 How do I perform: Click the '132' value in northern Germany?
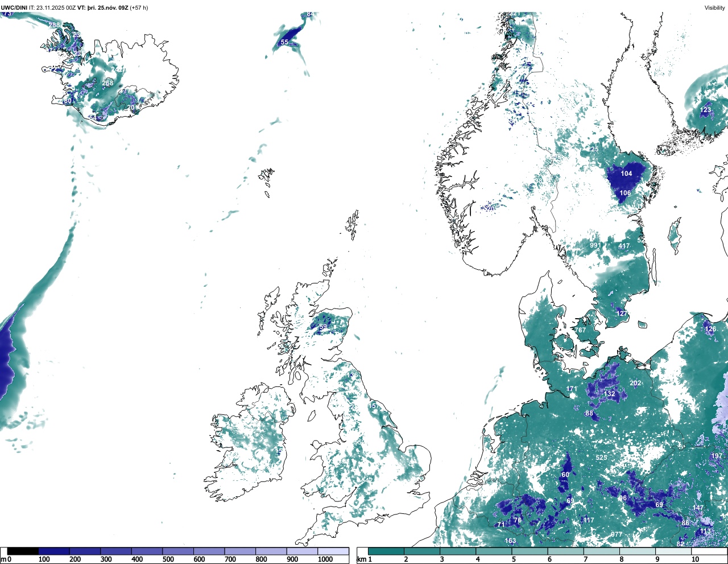(609, 394)
